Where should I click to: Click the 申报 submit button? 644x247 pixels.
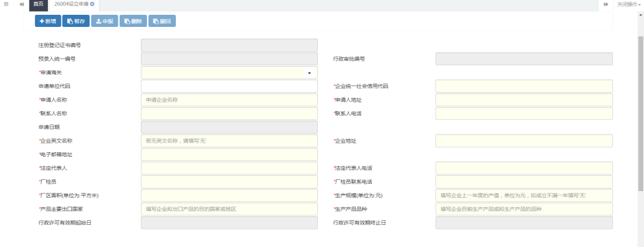pyautogui.click(x=104, y=22)
